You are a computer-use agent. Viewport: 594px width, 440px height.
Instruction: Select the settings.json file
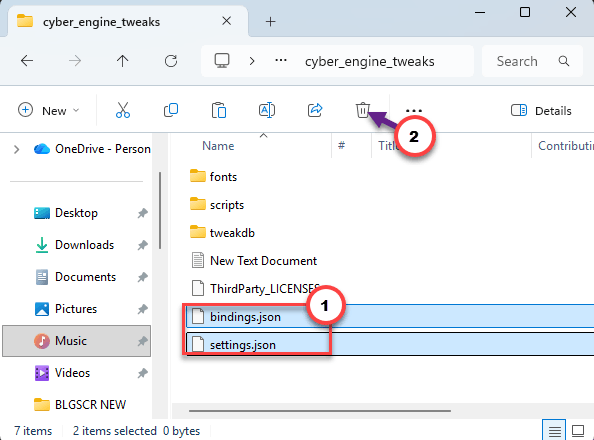click(x=390, y=344)
